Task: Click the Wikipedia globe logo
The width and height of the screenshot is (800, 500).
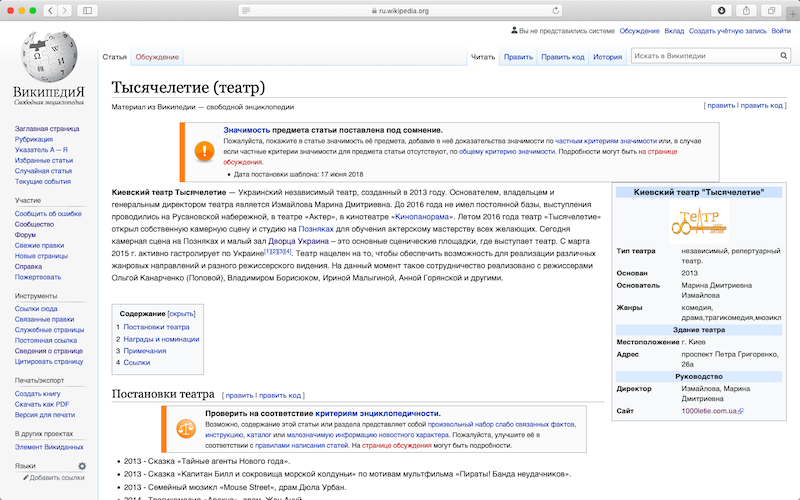Action: click(x=49, y=56)
